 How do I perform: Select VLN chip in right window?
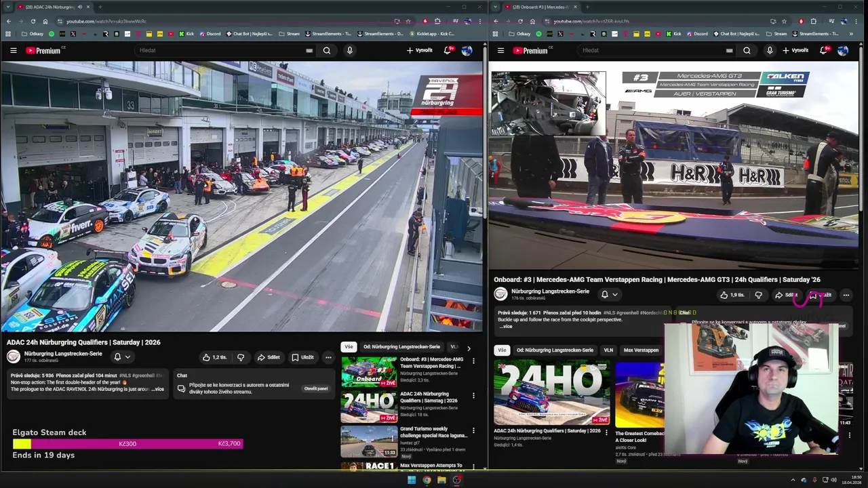(x=608, y=350)
